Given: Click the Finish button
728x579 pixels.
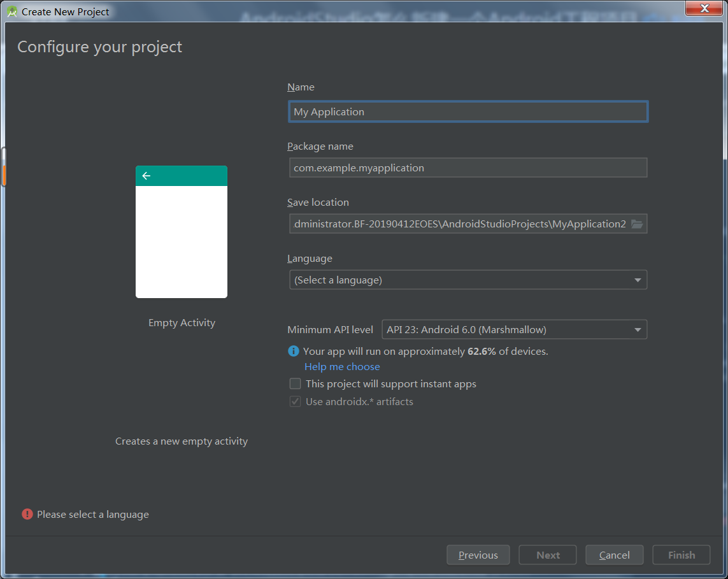Looking at the screenshot, I should pyautogui.click(x=681, y=555).
